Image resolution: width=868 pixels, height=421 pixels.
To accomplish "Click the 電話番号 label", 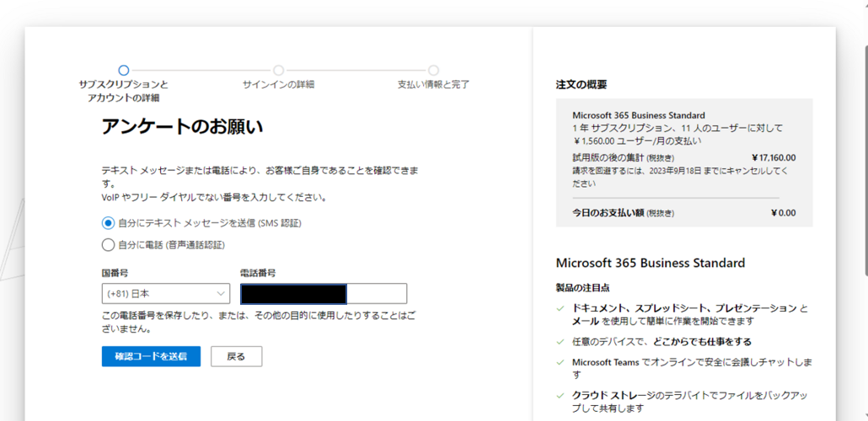I will [258, 273].
